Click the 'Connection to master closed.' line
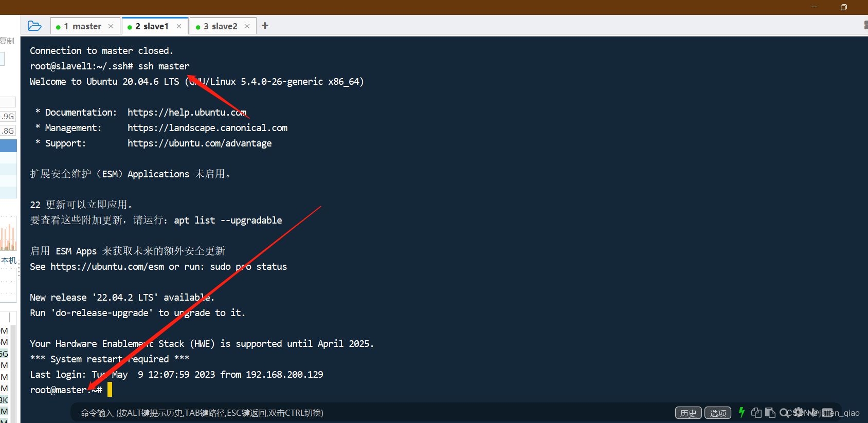Screen dimensions: 868x423 click(101, 50)
